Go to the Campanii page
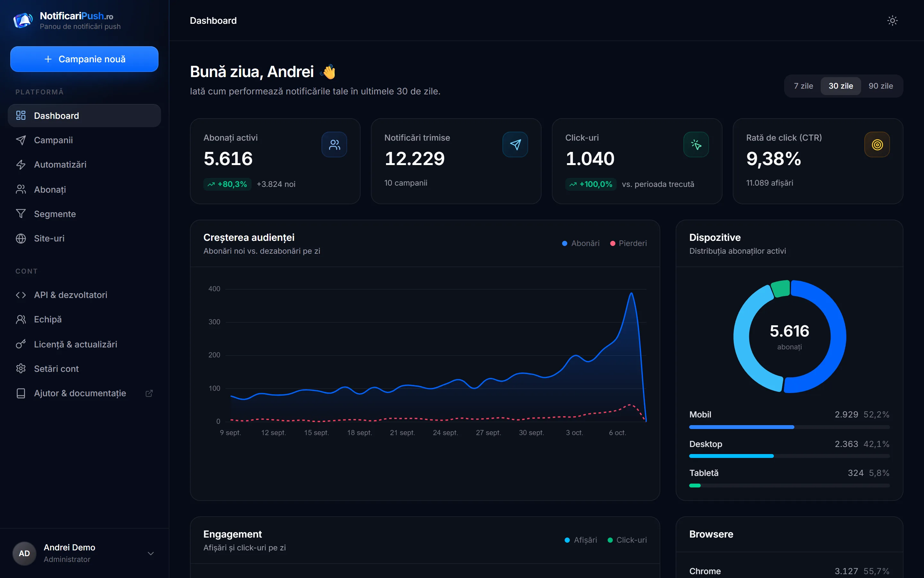The height and width of the screenshot is (578, 924). coord(84,140)
